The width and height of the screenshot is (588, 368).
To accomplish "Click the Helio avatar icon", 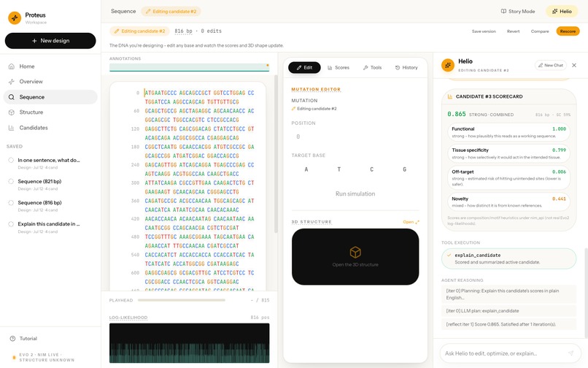I will (448, 65).
